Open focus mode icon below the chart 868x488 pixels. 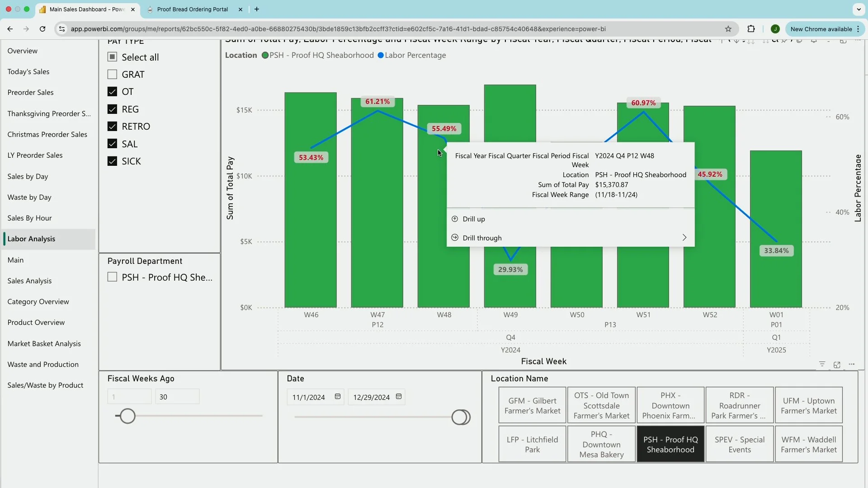[837, 365]
